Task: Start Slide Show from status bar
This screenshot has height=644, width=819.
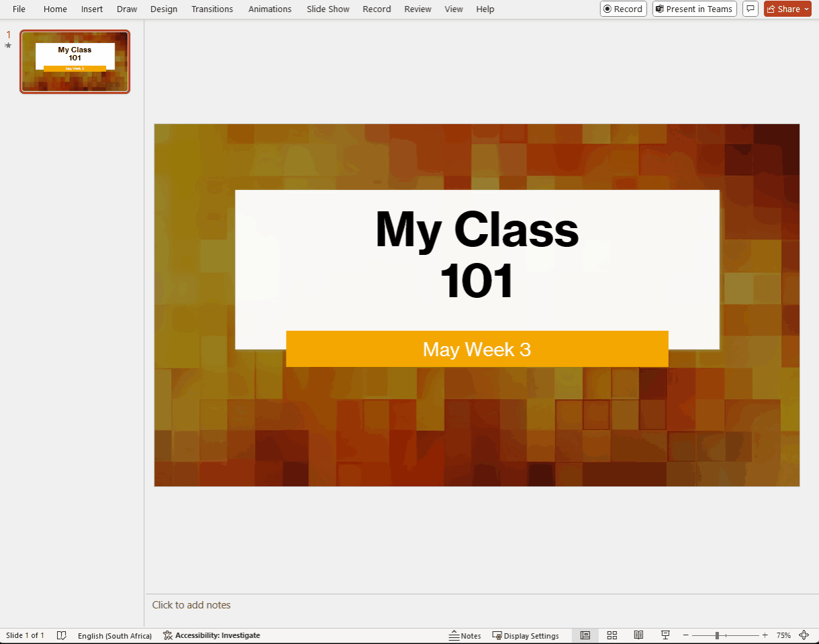Action: (665, 635)
